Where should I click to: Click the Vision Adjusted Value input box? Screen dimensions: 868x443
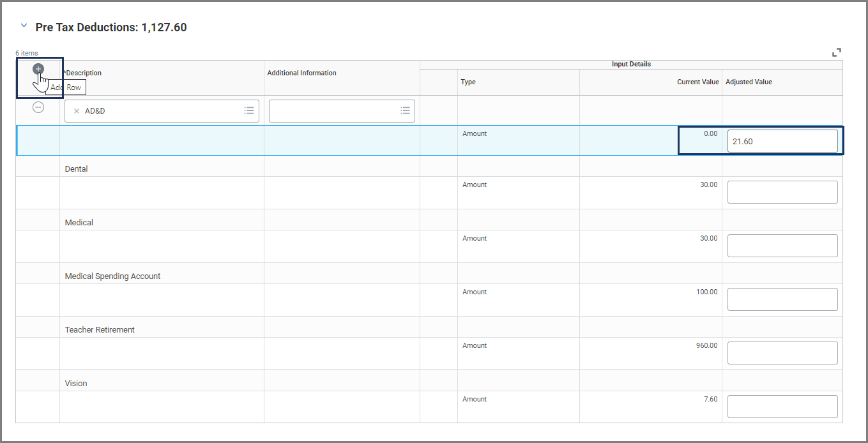coord(782,407)
